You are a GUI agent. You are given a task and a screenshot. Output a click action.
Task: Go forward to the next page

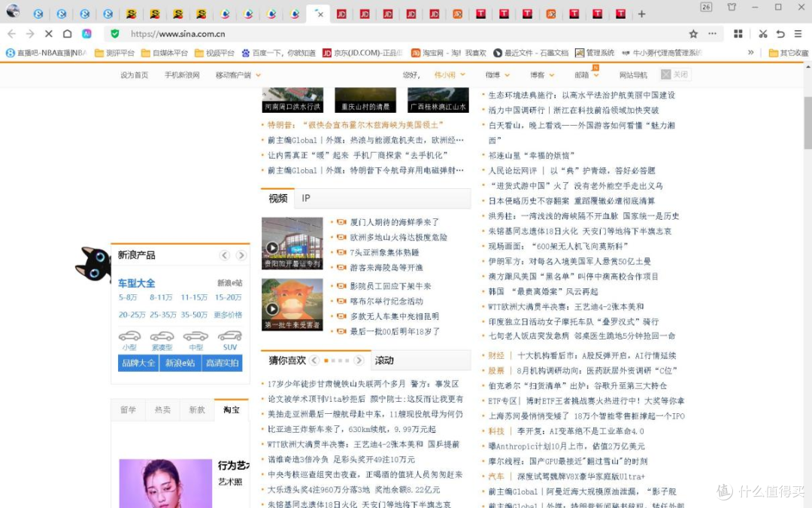click(x=30, y=34)
